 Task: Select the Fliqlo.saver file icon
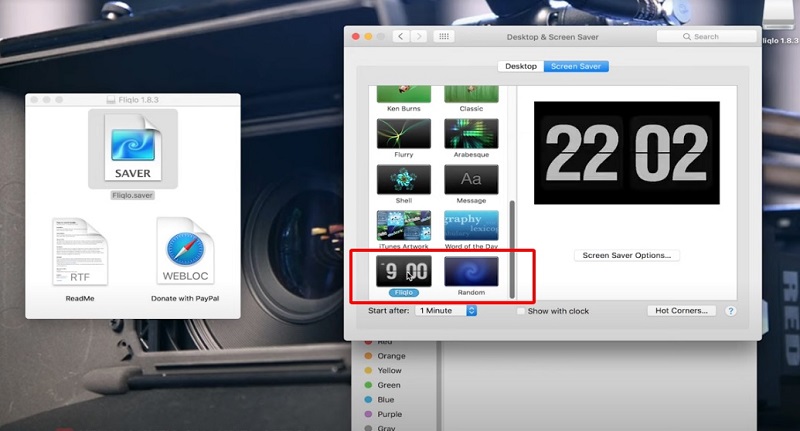pyautogui.click(x=133, y=148)
